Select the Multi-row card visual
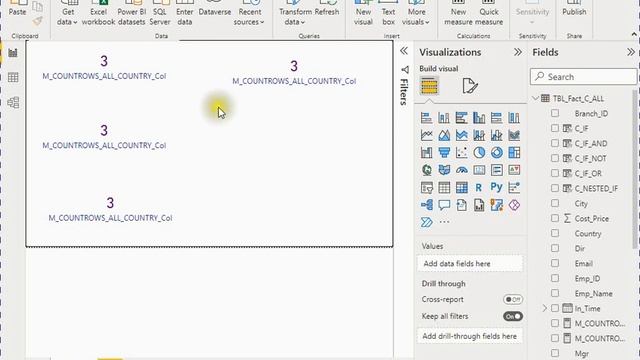640x360 pixels. tap(497, 170)
